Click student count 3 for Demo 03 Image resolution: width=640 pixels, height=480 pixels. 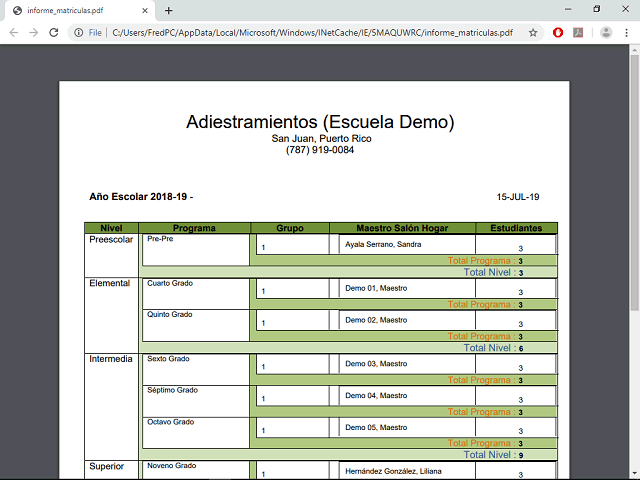(x=520, y=368)
